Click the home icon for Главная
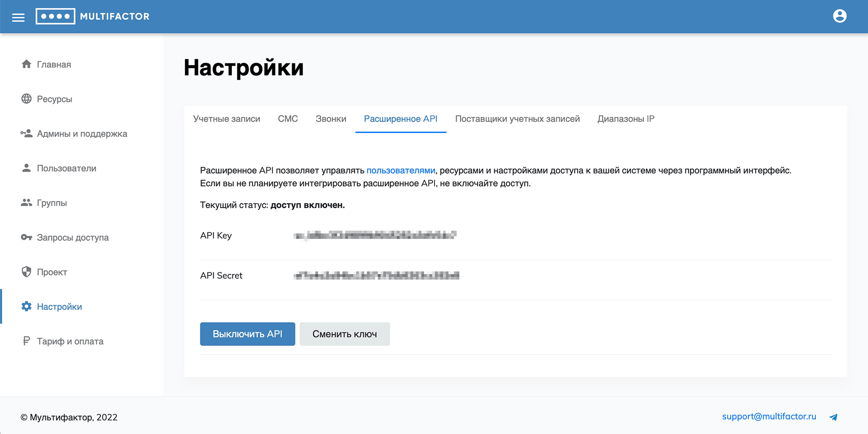This screenshot has width=868, height=434. click(26, 64)
